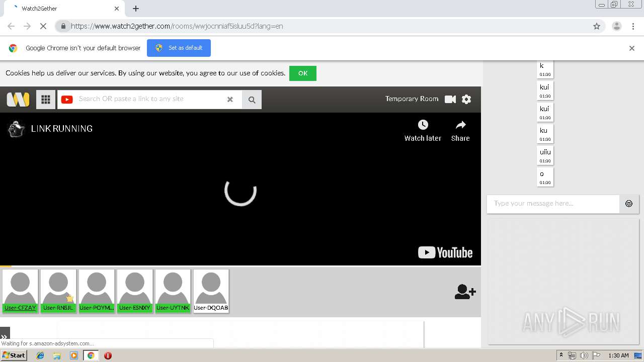The image size is (644, 362).
Task: Click the red Opera taskbar icon
Action: click(108, 355)
